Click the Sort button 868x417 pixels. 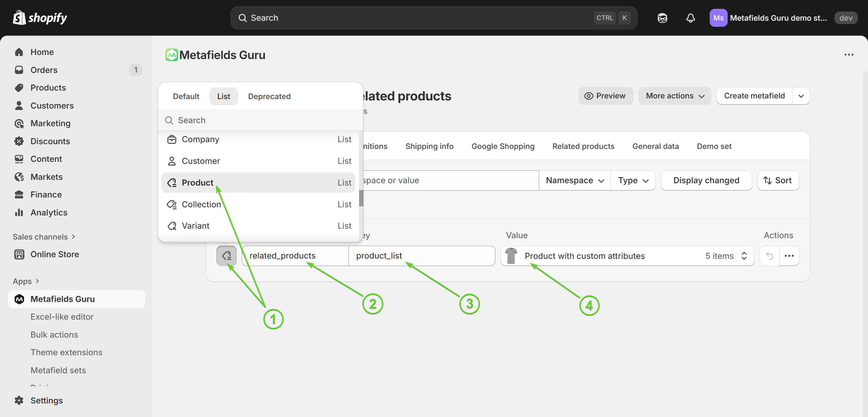778,181
